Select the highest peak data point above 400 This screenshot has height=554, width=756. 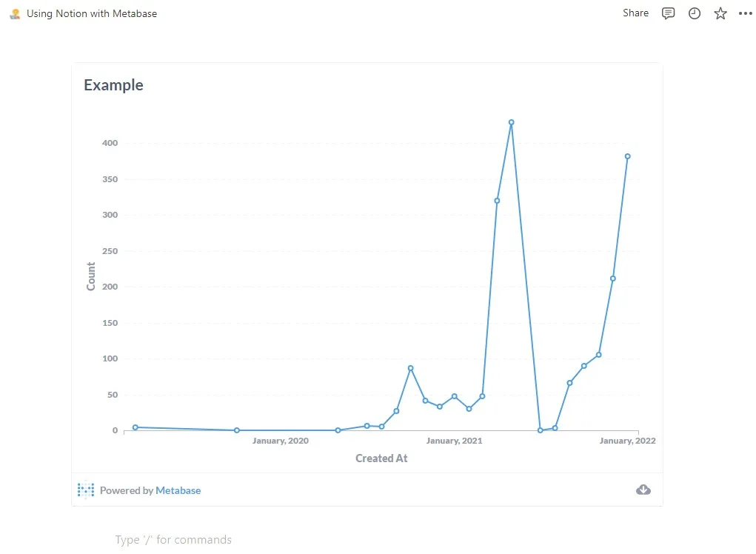(511, 122)
